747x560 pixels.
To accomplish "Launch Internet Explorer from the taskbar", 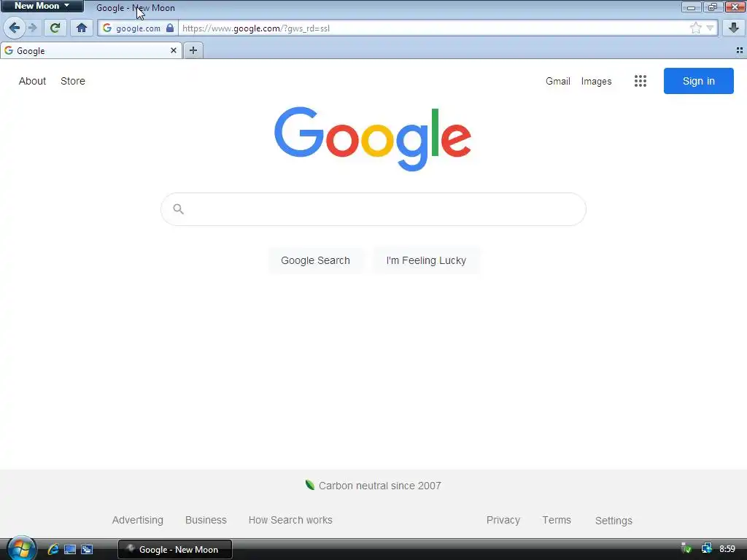I will (53, 549).
